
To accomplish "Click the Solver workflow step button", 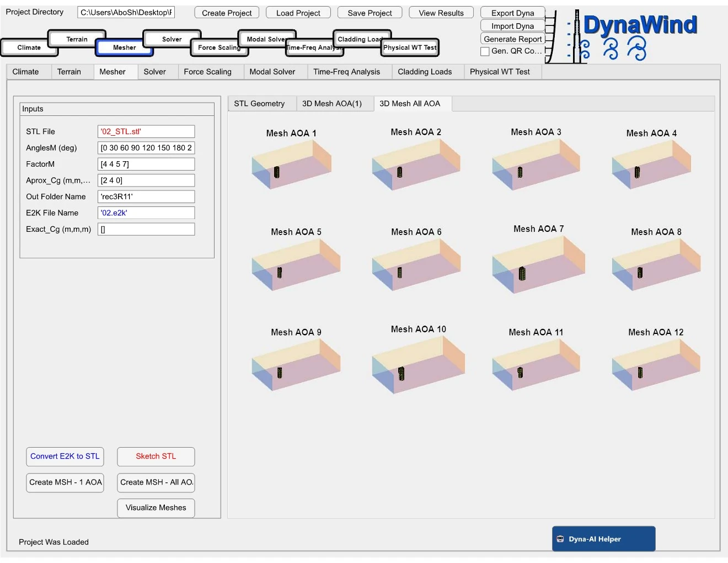I will (x=172, y=39).
